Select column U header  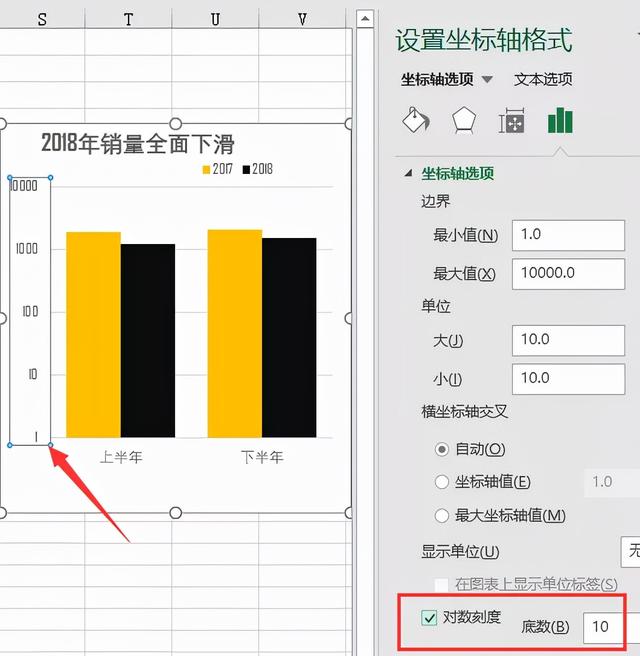[215, 19]
